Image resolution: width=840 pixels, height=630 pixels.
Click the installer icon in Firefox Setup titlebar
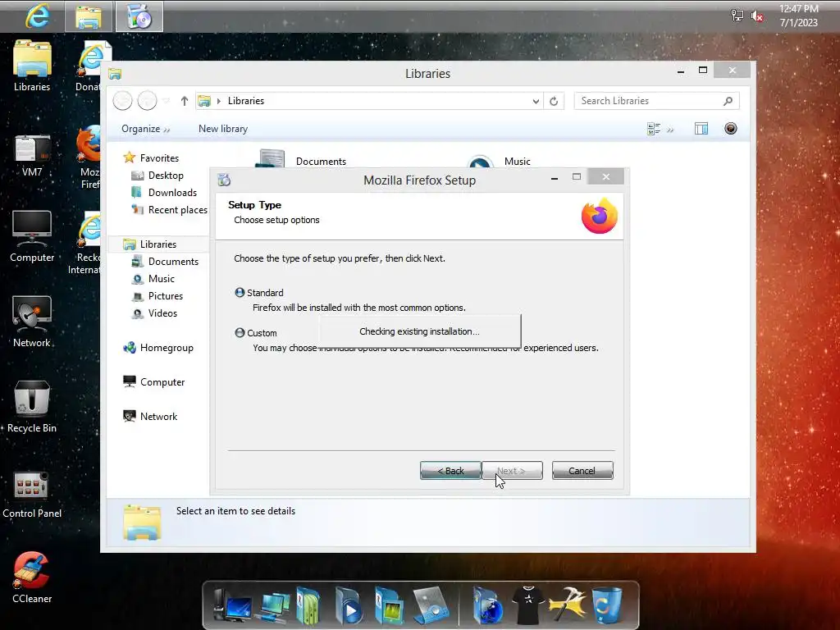pyautogui.click(x=224, y=180)
